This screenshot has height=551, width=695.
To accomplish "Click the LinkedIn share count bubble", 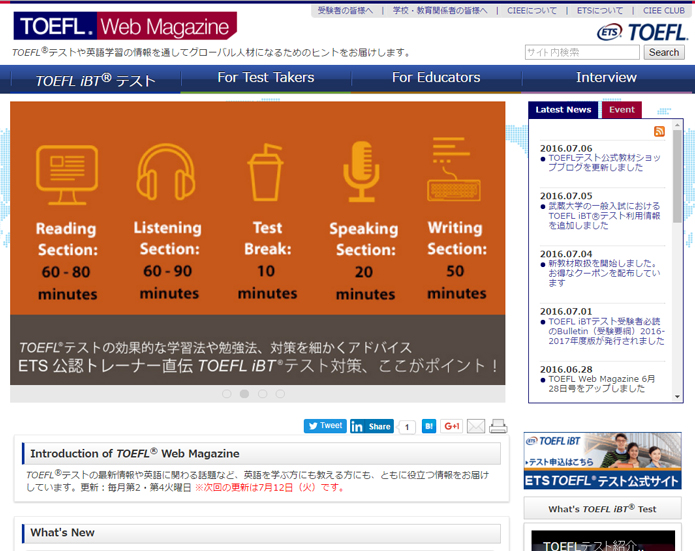I will click(406, 427).
